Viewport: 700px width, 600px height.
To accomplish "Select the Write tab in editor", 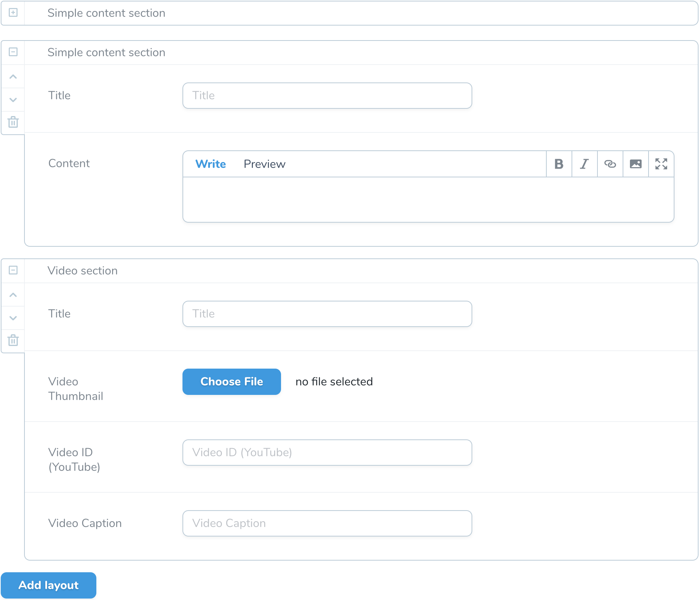I will 211,164.
